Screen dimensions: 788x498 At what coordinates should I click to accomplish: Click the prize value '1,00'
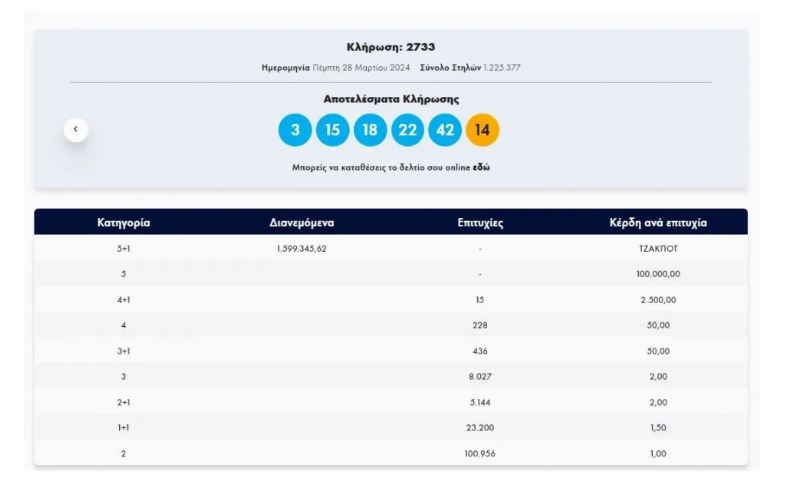pyautogui.click(x=658, y=454)
